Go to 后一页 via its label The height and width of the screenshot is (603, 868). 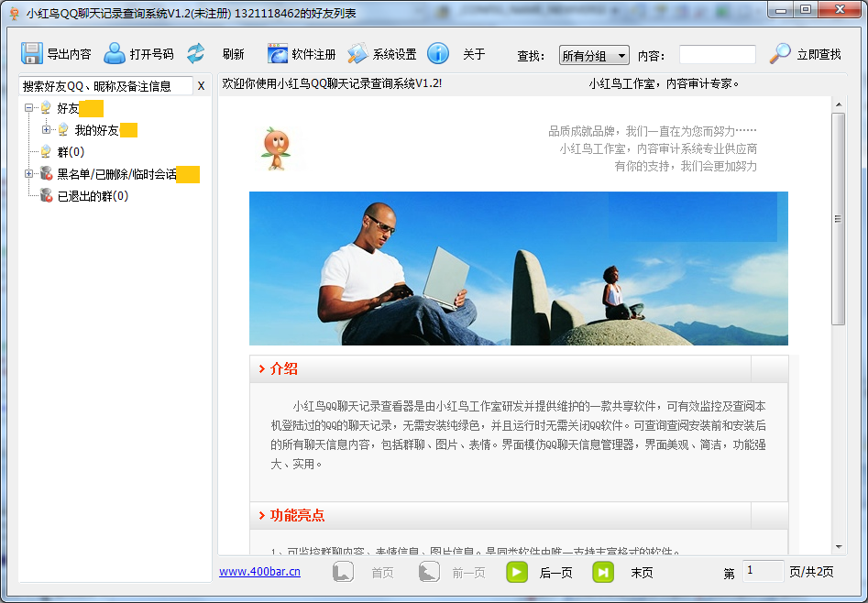555,573
